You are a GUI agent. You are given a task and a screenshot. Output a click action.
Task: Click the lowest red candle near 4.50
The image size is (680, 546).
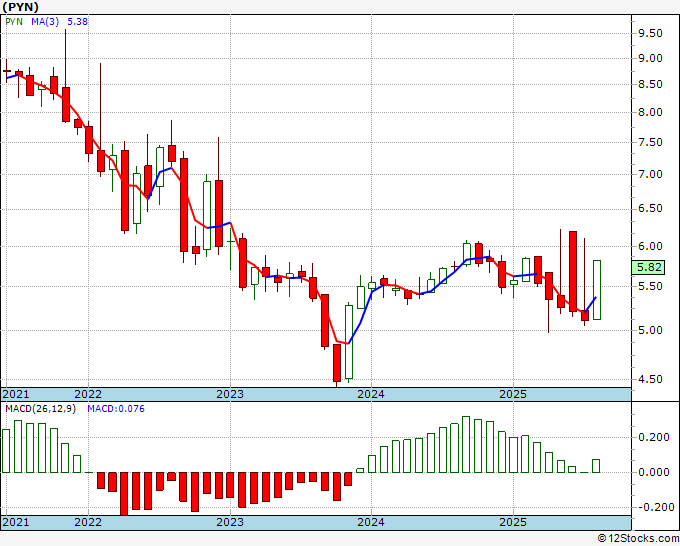pyautogui.click(x=337, y=363)
